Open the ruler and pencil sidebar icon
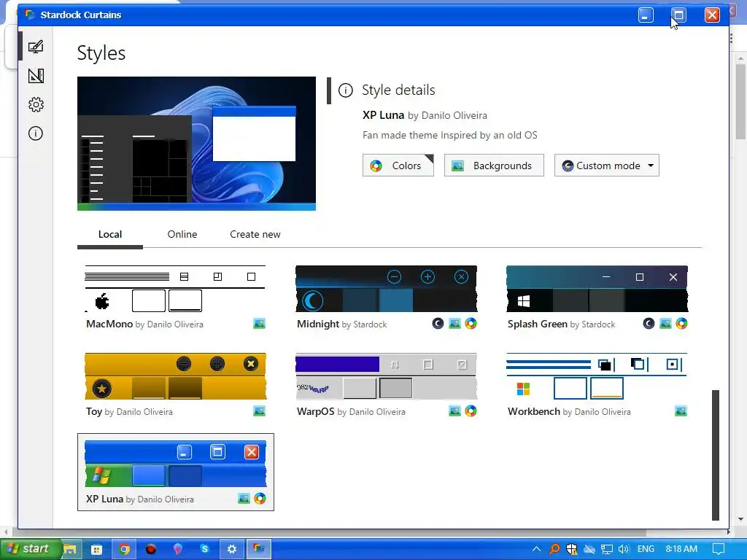This screenshot has height=560, width=747. (36, 76)
